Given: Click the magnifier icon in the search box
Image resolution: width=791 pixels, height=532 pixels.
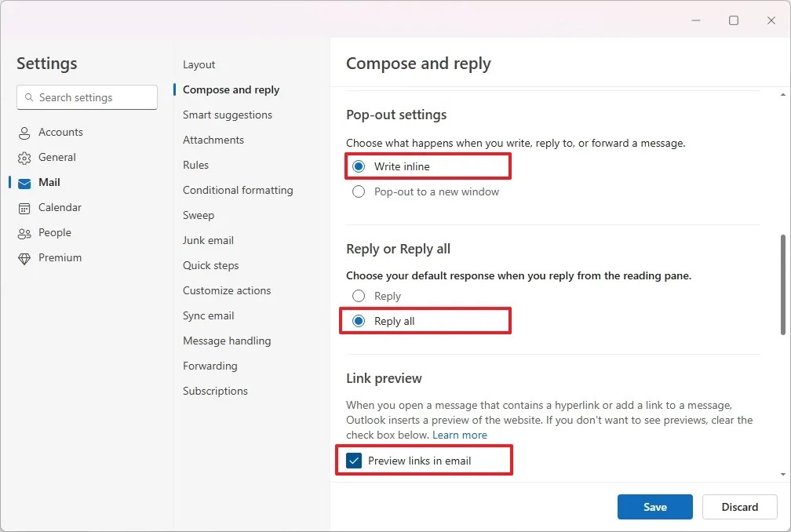Looking at the screenshot, I should (29, 97).
